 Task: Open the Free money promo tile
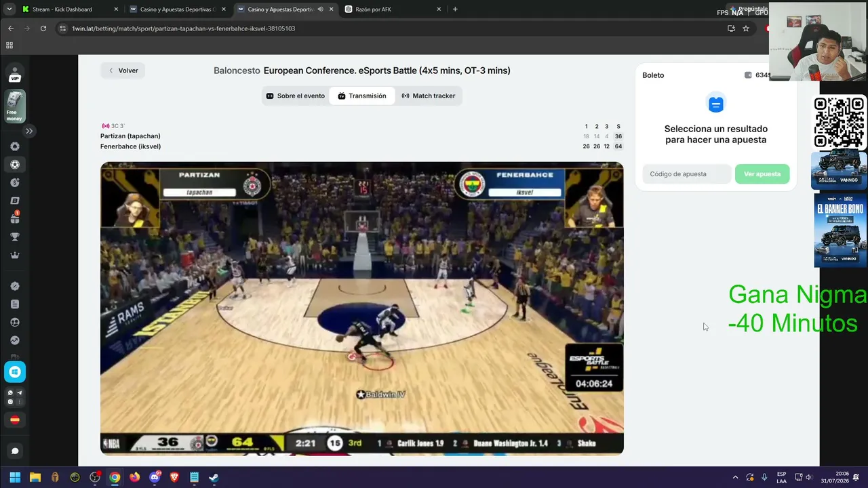pos(15,106)
